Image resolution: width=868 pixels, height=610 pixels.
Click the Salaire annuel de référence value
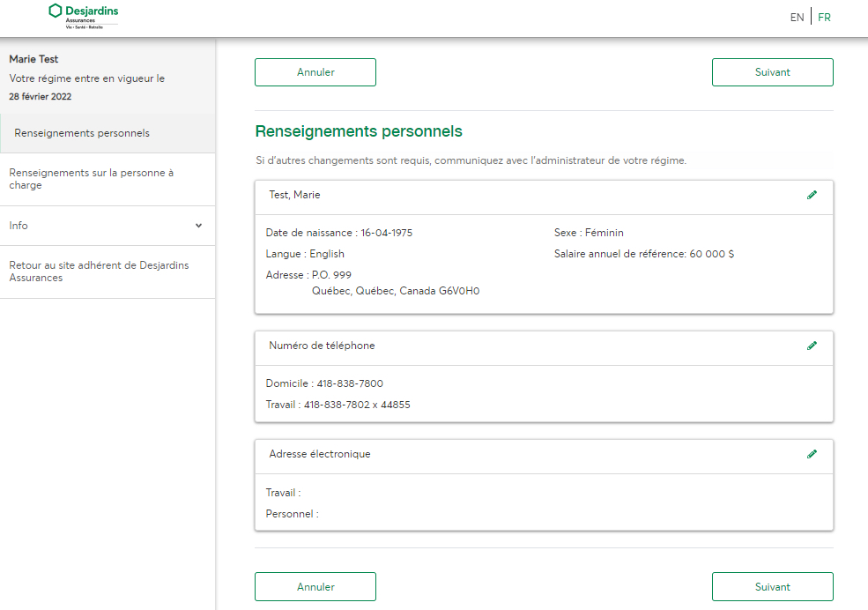(712, 254)
